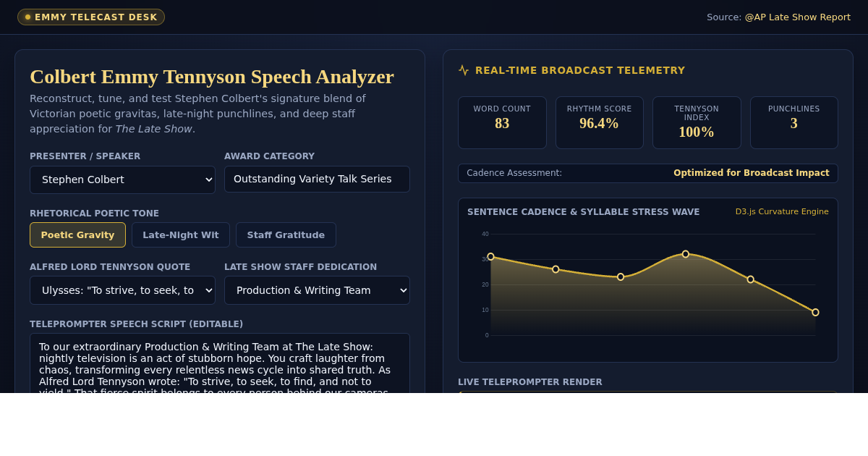Open the Late Show Staff Dedication dropdown

click(317, 290)
